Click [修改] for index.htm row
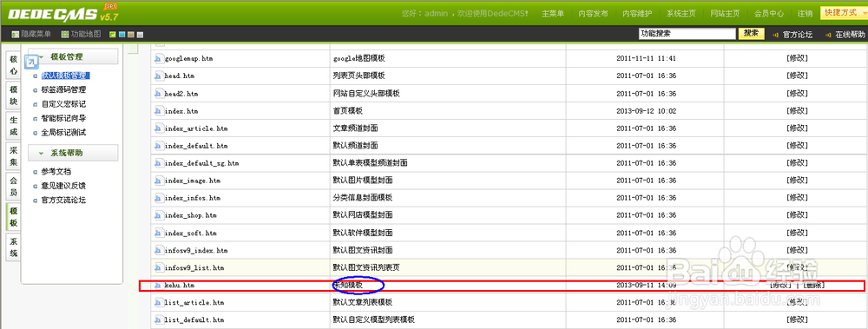Screen dimensions: 868x329 tap(797, 111)
